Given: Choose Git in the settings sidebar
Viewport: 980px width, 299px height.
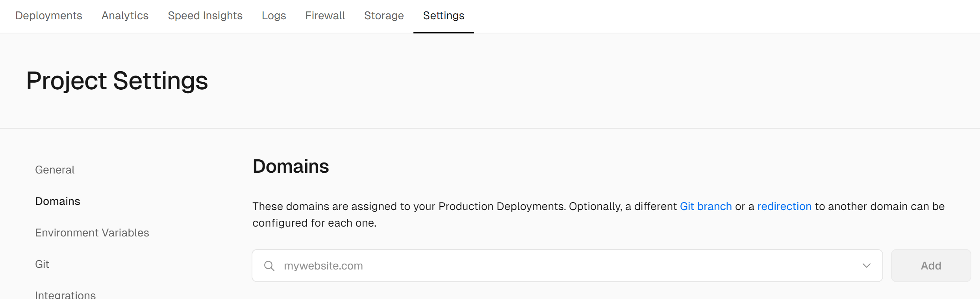Looking at the screenshot, I should [x=42, y=264].
